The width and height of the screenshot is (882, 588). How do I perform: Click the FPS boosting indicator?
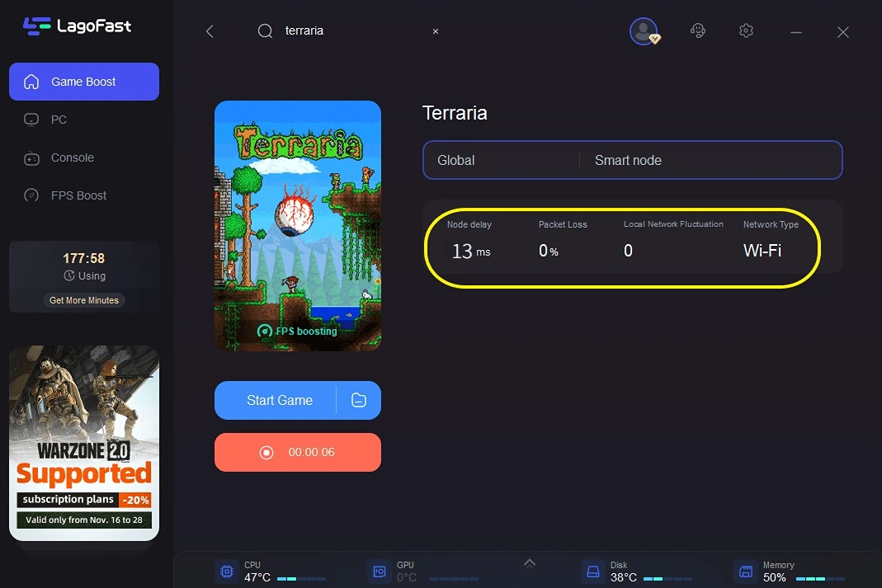point(297,331)
